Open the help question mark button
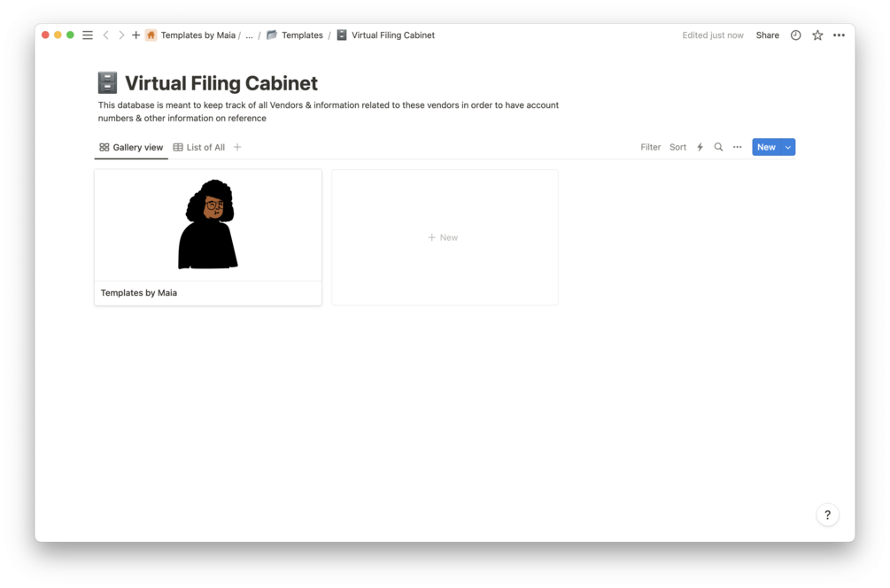 [827, 514]
